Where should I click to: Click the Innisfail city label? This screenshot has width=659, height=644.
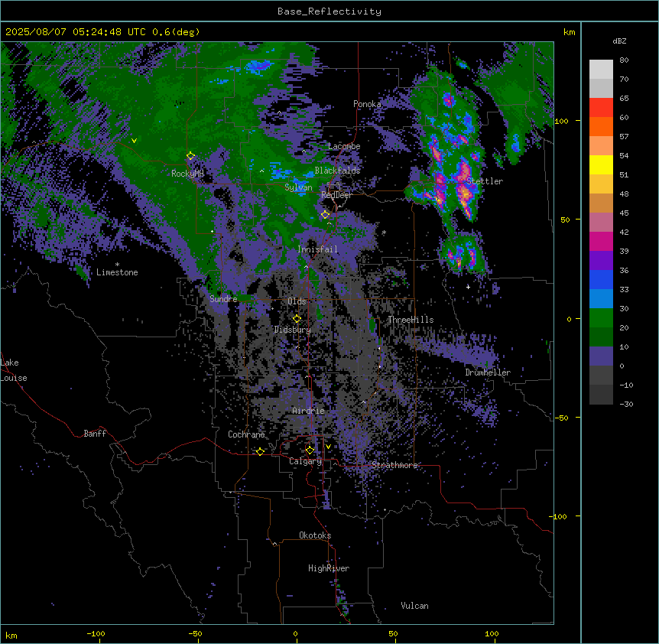pyautogui.click(x=317, y=249)
